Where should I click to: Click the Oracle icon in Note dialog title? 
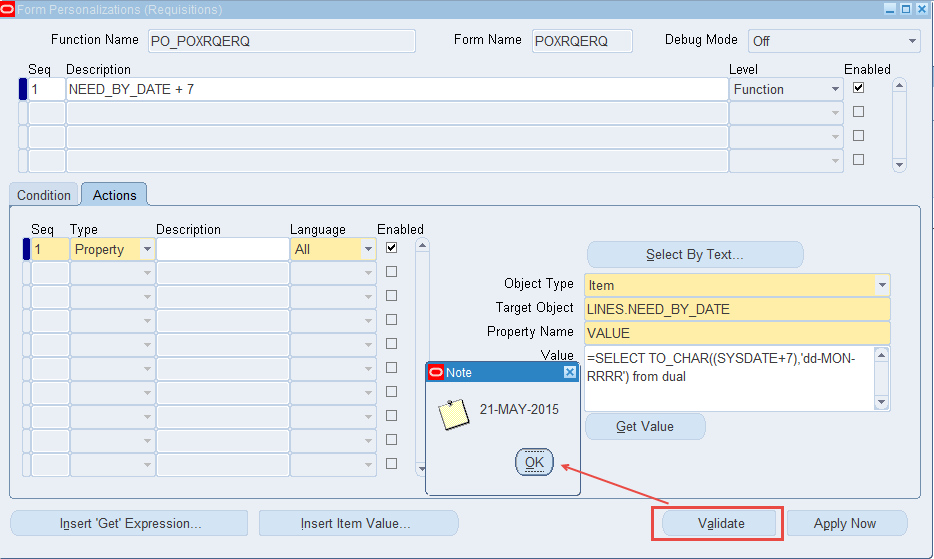tap(436, 372)
